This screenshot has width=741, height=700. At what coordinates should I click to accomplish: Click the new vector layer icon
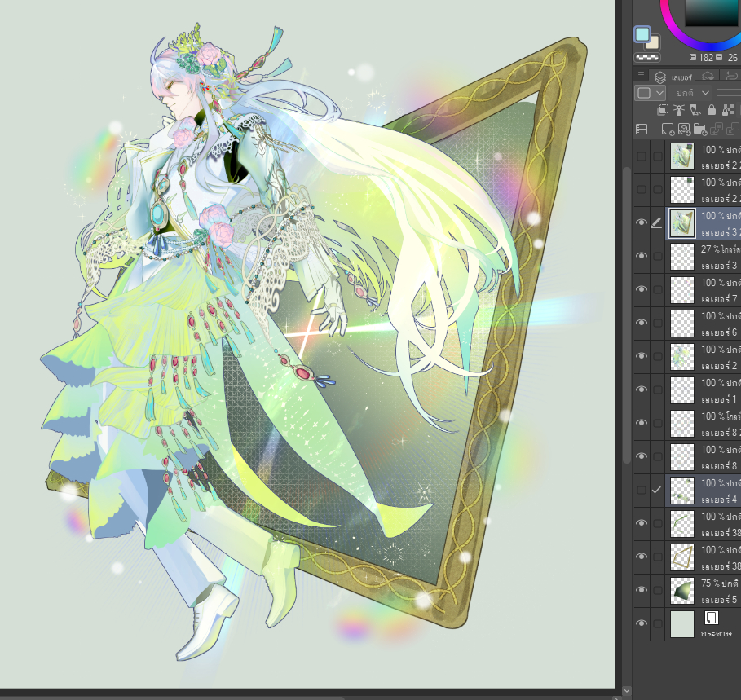pos(684,129)
